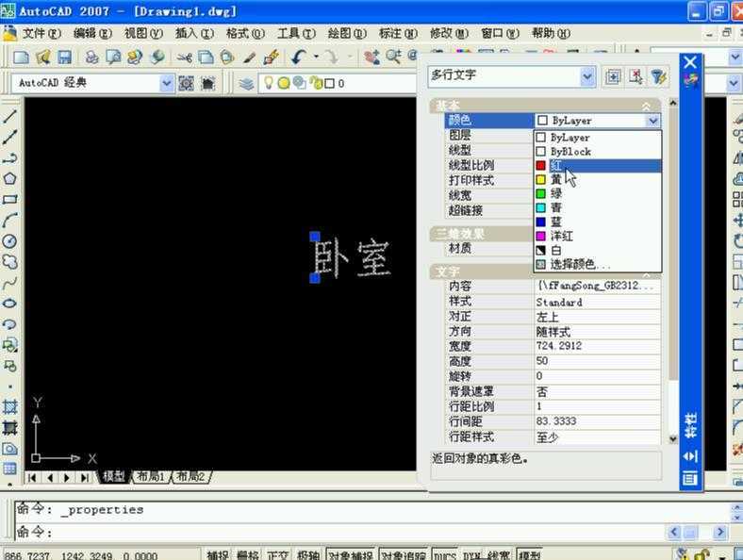This screenshot has height=560, width=743.
Task: Switch to the 模型 model tab
Action: click(114, 476)
